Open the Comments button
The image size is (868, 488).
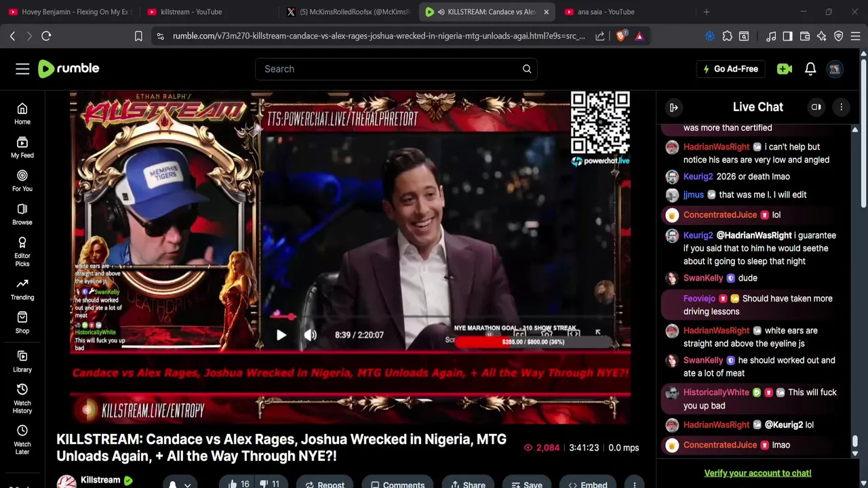point(397,484)
